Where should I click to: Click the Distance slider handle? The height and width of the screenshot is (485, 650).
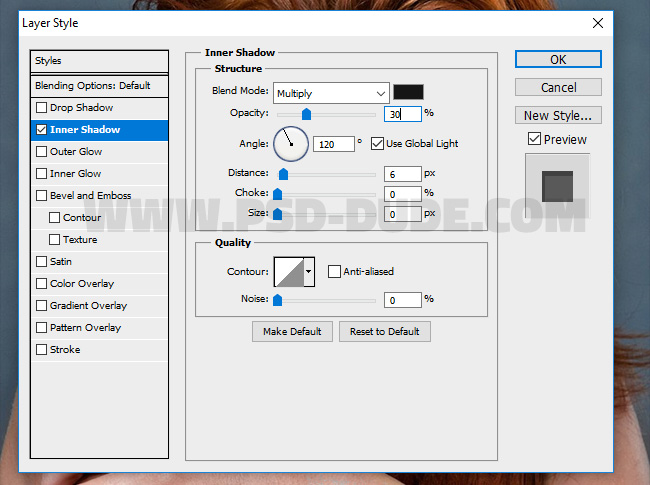click(284, 174)
